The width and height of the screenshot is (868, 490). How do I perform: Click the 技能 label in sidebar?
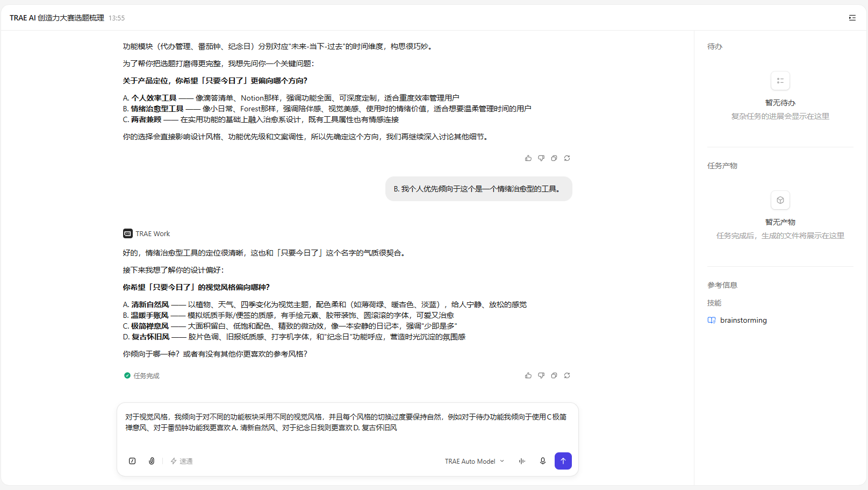[x=714, y=303]
